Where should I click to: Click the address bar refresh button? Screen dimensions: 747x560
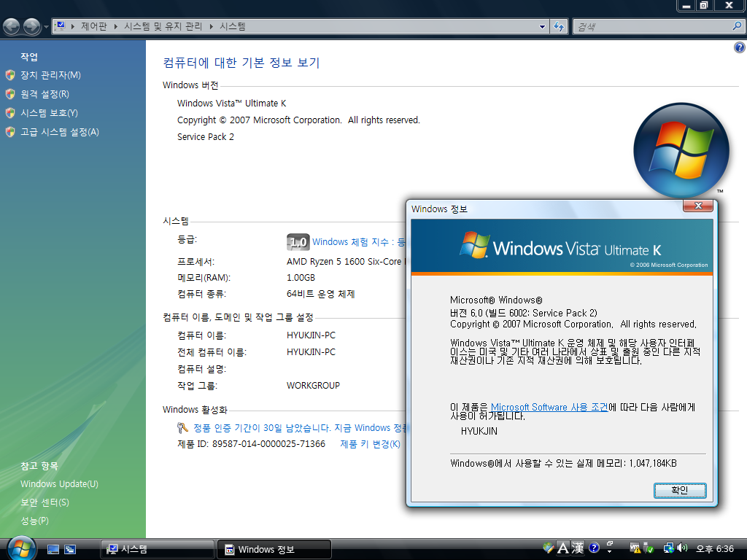558,27
